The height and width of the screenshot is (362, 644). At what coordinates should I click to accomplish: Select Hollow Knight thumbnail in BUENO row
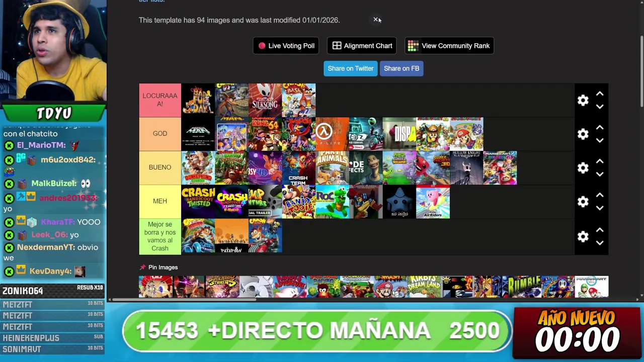tap(467, 167)
